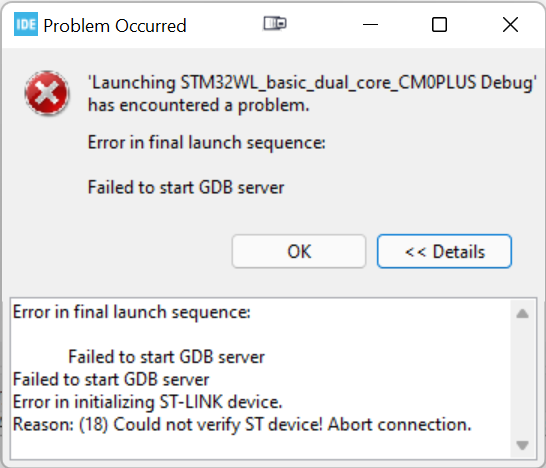Click the indented 'Failed to start GDB server' detail line
This screenshot has height=468, width=546.
(x=166, y=357)
